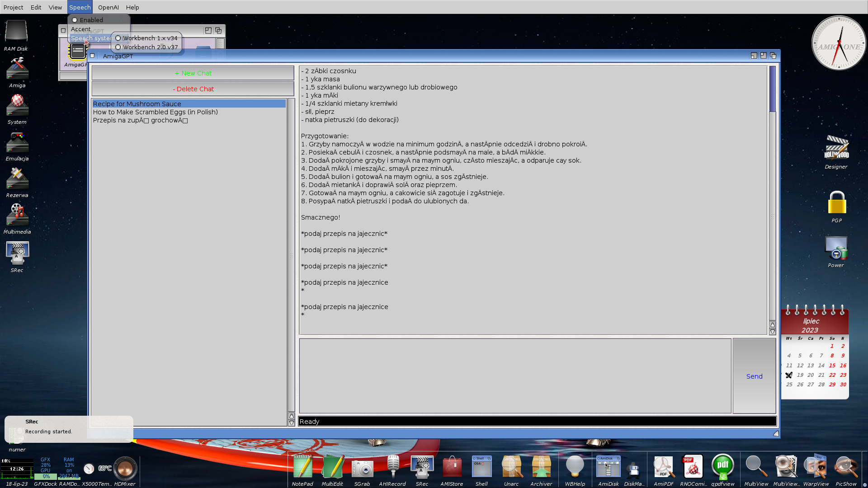The image size is (868, 488).
Task: Open the PGP padlock icon
Action: [837, 203]
